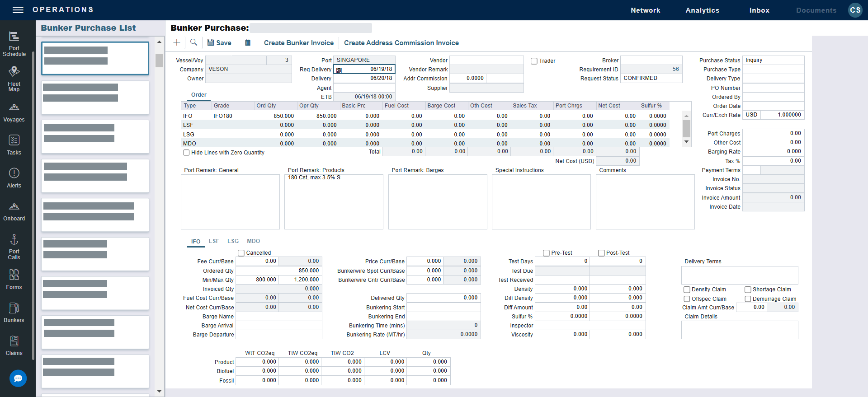Click the PO Number field
This screenshot has height=397, width=868.
[773, 88]
